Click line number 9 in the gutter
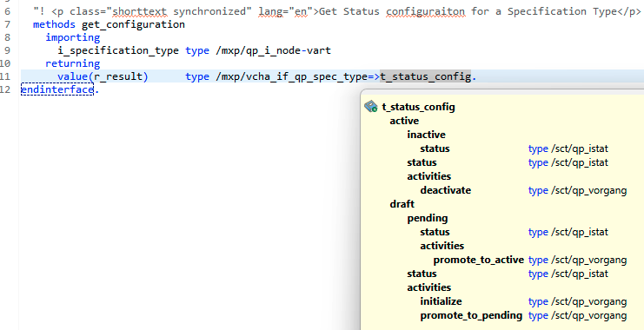This screenshot has height=330, width=644. click(8, 50)
